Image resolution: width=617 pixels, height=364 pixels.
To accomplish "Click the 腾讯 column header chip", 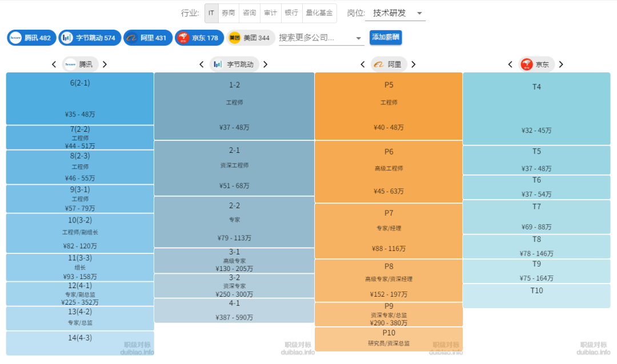I will 80,64.
